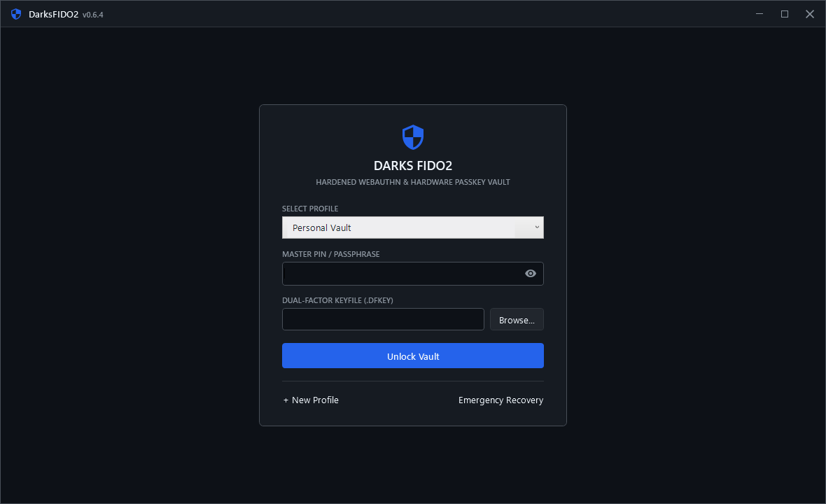The image size is (826, 504).
Task: Click the "DARKS FIDO2" heading text
Action: click(x=413, y=166)
